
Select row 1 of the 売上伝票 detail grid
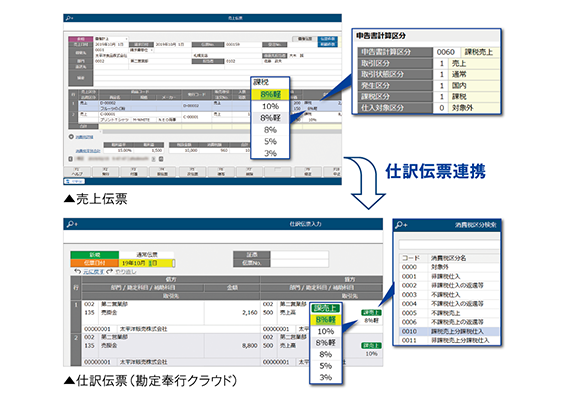pyautogui.click(x=205, y=106)
